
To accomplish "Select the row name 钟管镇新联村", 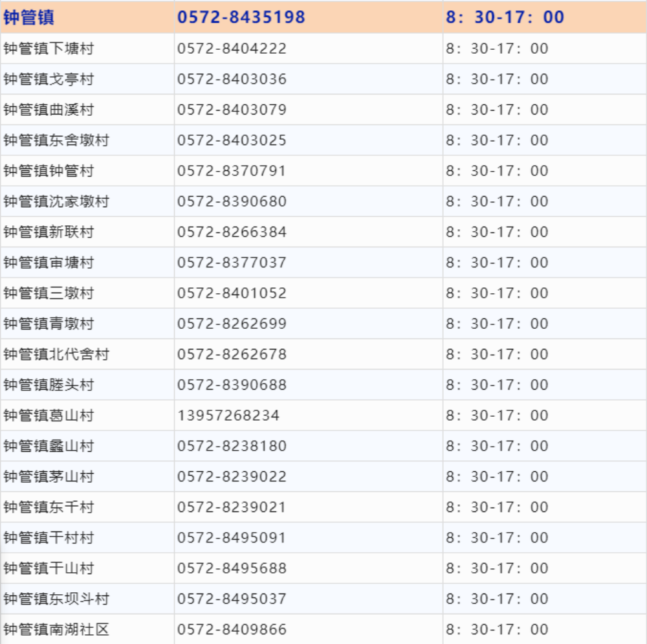I will coord(49,232).
